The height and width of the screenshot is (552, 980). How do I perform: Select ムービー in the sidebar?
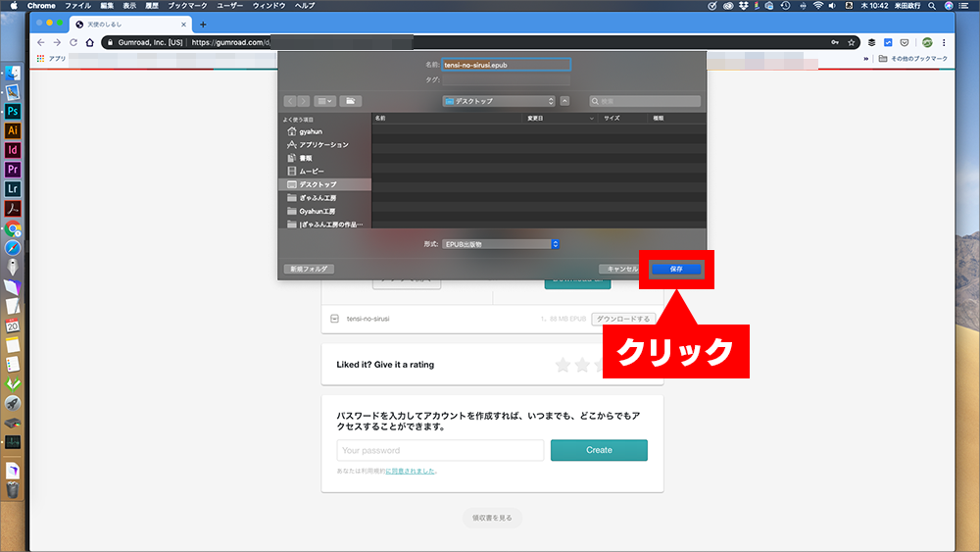324,171
